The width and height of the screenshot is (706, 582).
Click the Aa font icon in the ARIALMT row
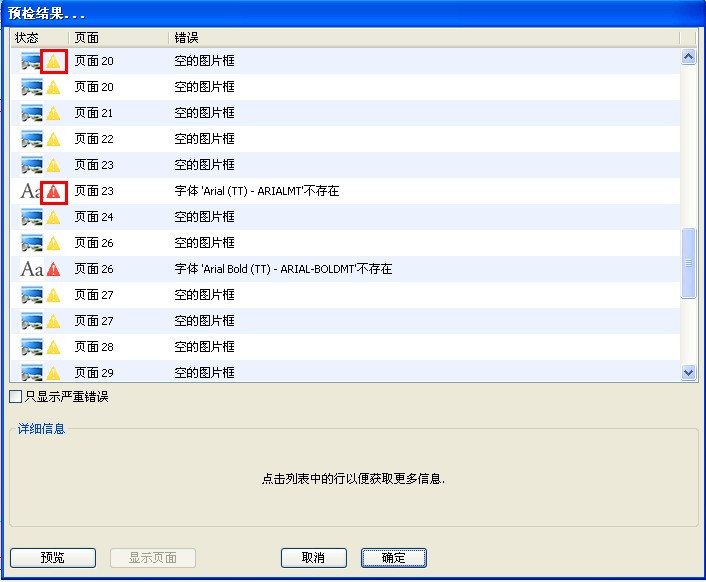pos(31,191)
